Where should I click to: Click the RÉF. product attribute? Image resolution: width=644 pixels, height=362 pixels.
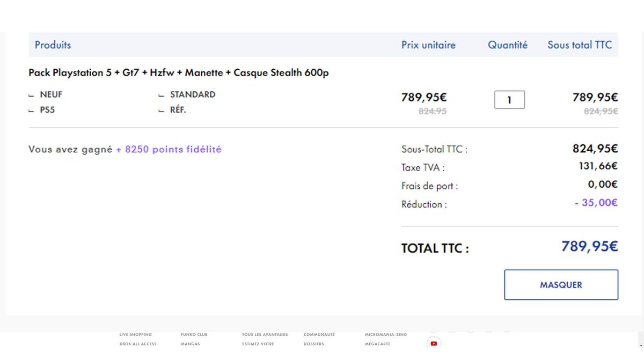coord(178,110)
